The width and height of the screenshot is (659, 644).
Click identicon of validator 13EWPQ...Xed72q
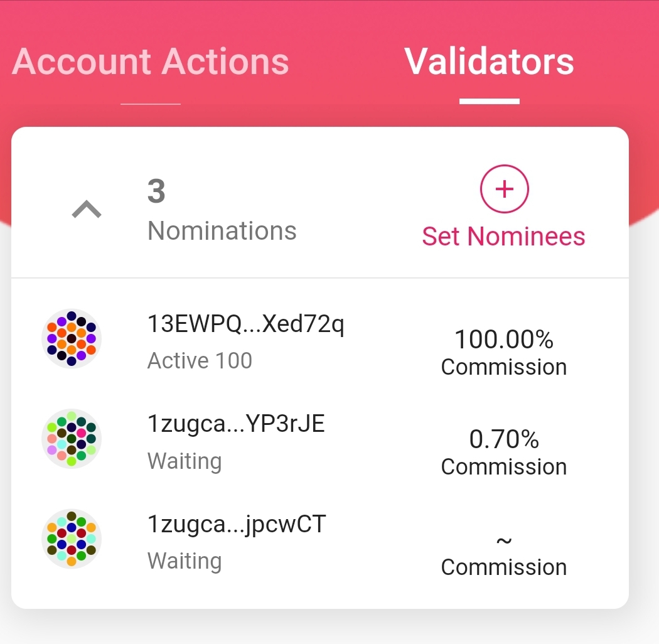tap(72, 339)
